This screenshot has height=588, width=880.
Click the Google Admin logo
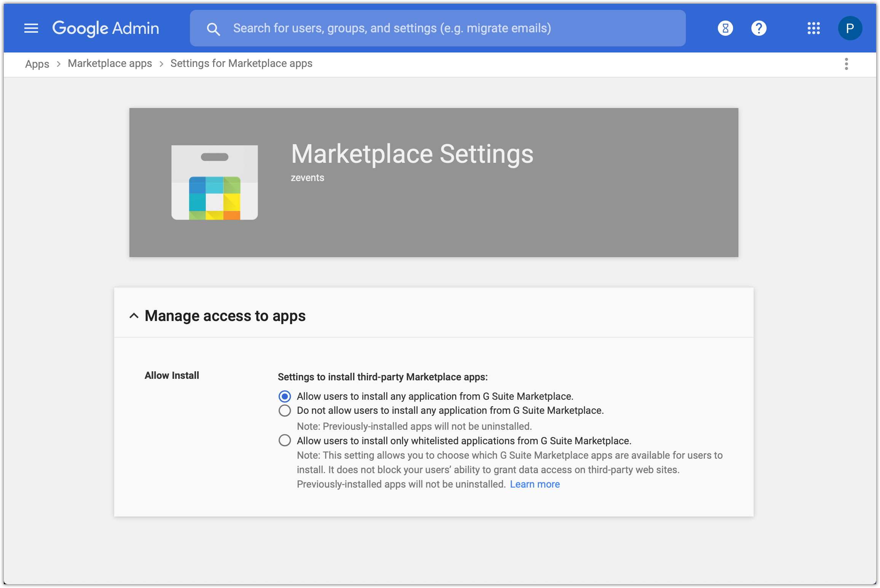point(106,28)
